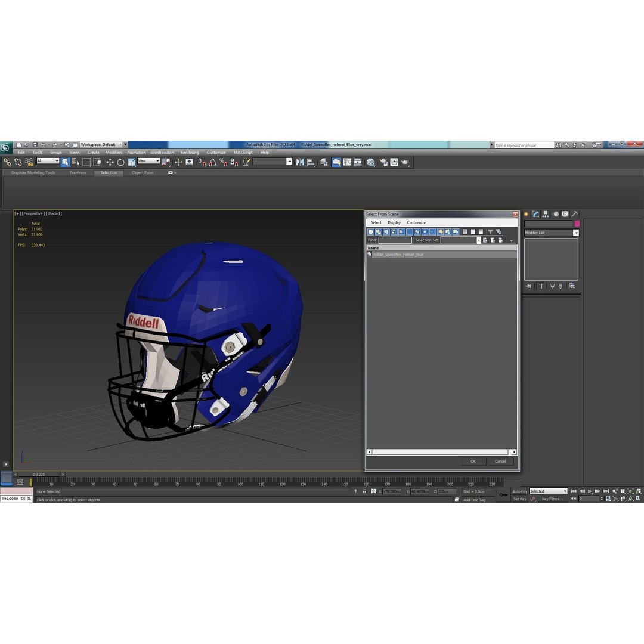
Task: Open the Material Editor icon
Action: pos(371,162)
